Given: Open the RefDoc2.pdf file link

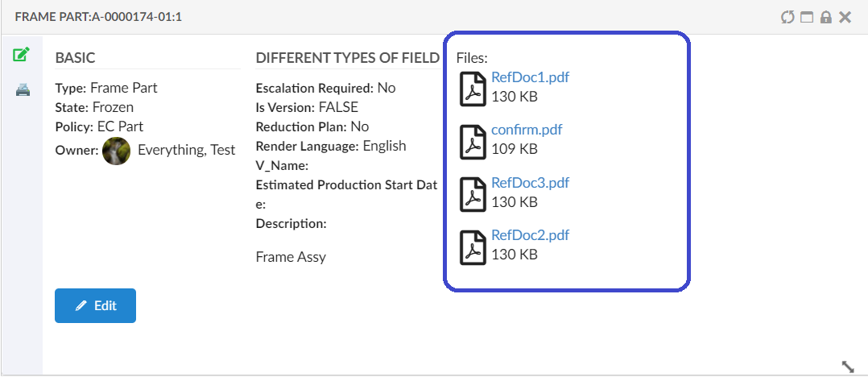Looking at the screenshot, I should (530, 235).
